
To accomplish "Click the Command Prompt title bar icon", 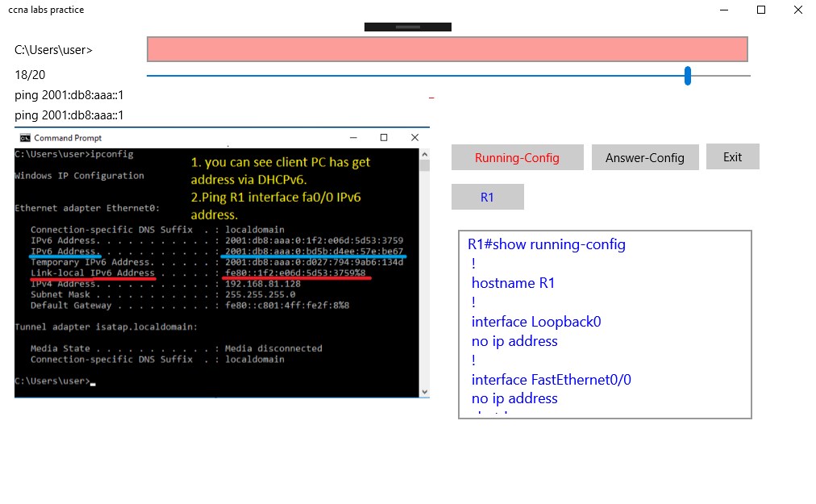I will coord(25,137).
